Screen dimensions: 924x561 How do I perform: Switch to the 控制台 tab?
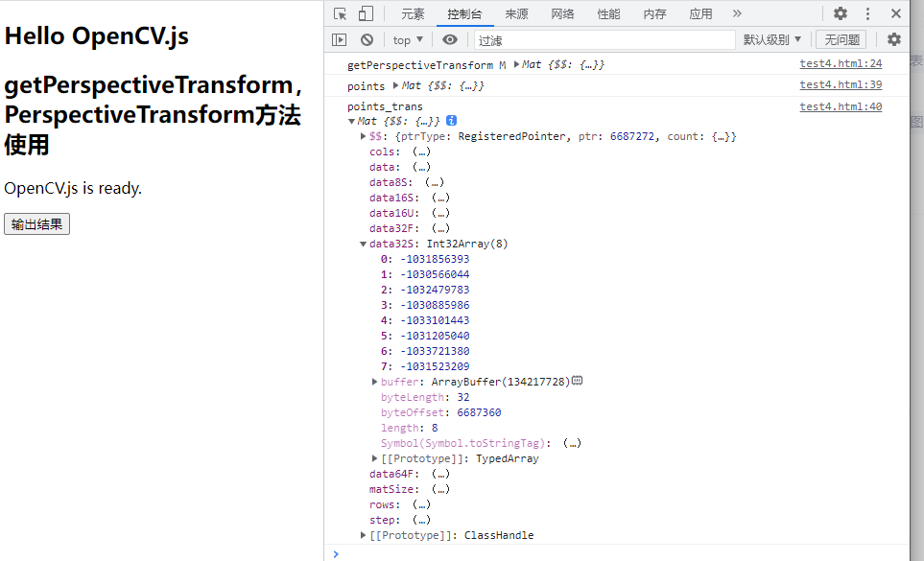coord(464,14)
